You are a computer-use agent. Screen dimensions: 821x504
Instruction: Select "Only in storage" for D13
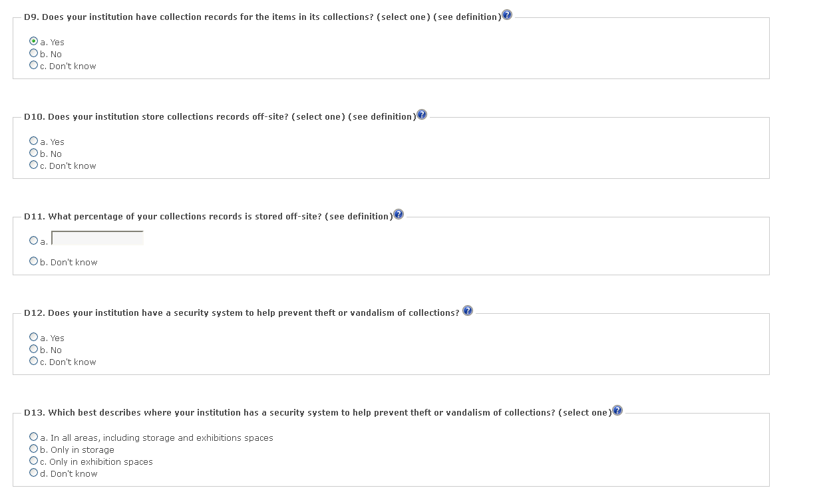34,449
